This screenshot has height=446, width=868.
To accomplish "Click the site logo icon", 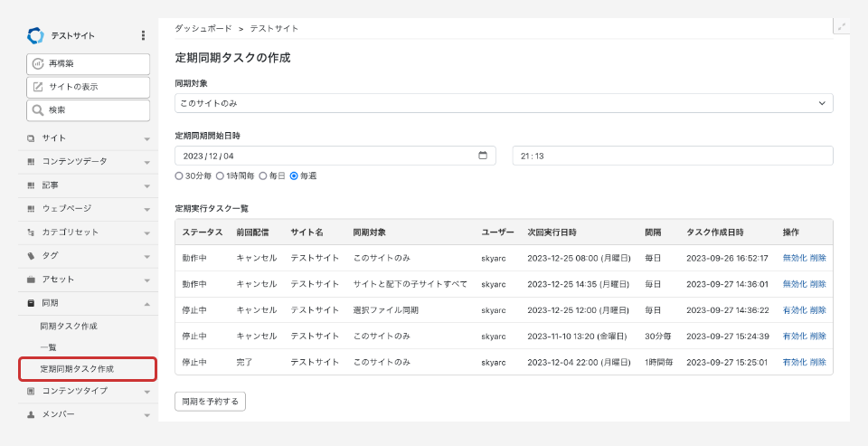I will click(x=35, y=35).
